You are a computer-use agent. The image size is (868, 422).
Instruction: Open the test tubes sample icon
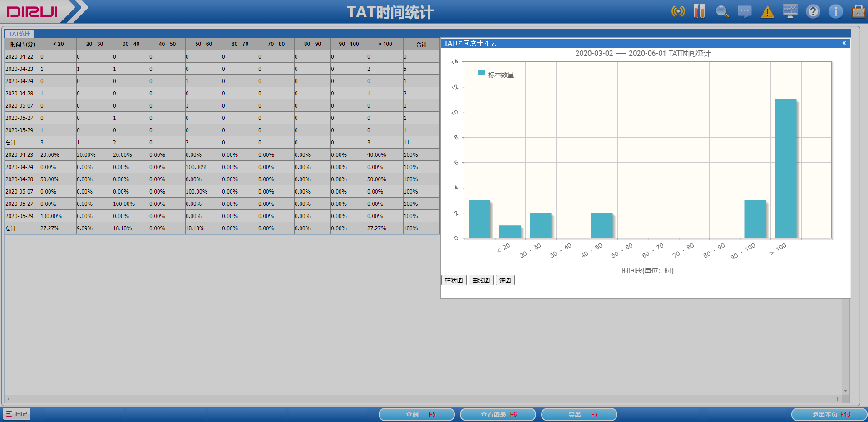pyautogui.click(x=699, y=11)
